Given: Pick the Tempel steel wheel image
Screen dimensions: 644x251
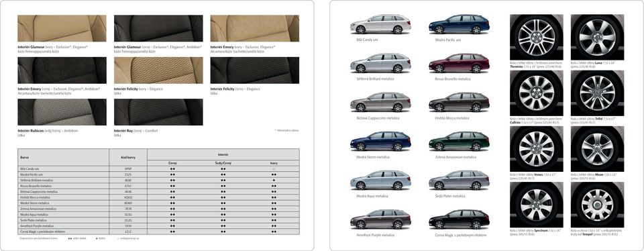Looking at the screenshot, I should [x=597, y=205].
